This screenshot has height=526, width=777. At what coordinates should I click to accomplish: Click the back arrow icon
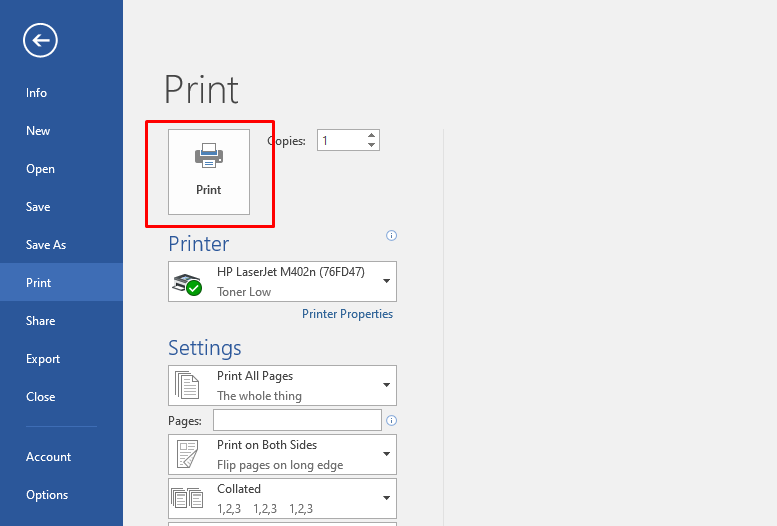click(x=41, y=40)
